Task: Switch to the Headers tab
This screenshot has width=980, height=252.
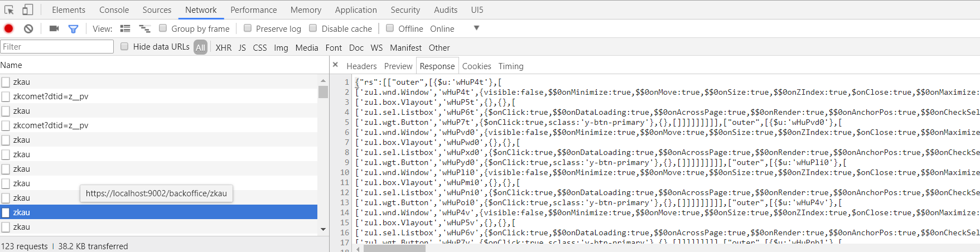Action: point(361,66)
